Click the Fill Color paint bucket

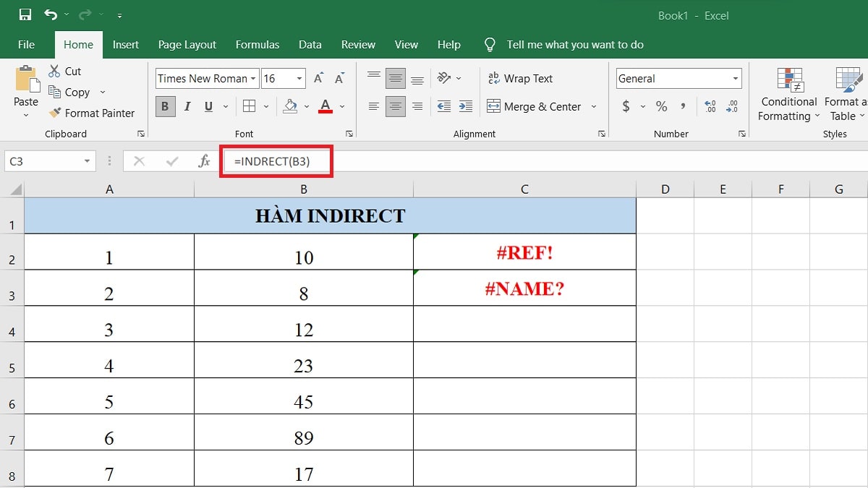coord(290,106)
